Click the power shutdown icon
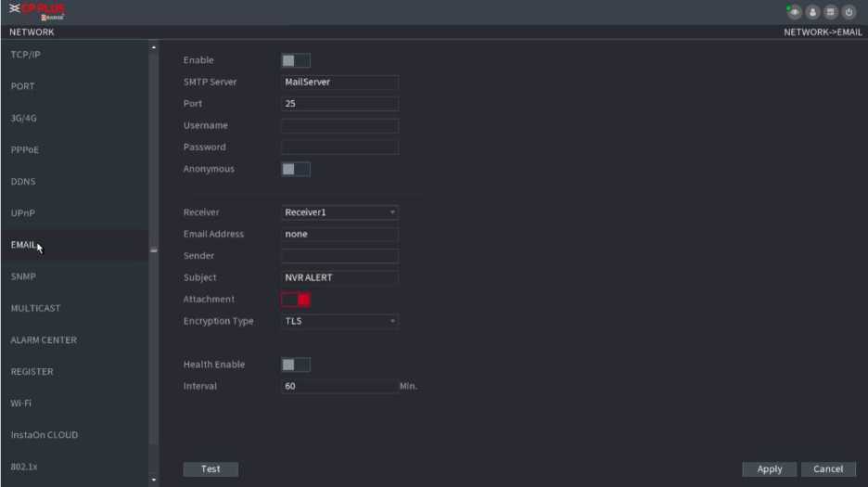Image resolution: width=868 pixels, height=487 pixels. (x=848, y=12)
